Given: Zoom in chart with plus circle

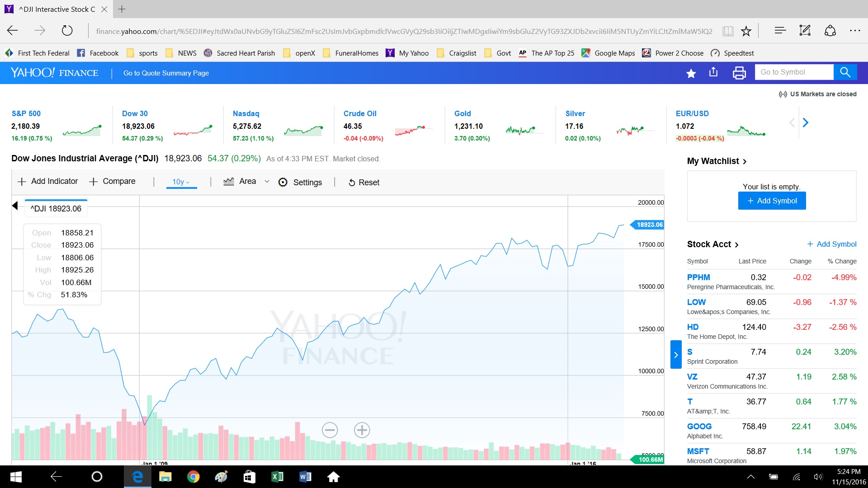Looking at the screenshot, I should pyautogui.click(x=362, y=430).
